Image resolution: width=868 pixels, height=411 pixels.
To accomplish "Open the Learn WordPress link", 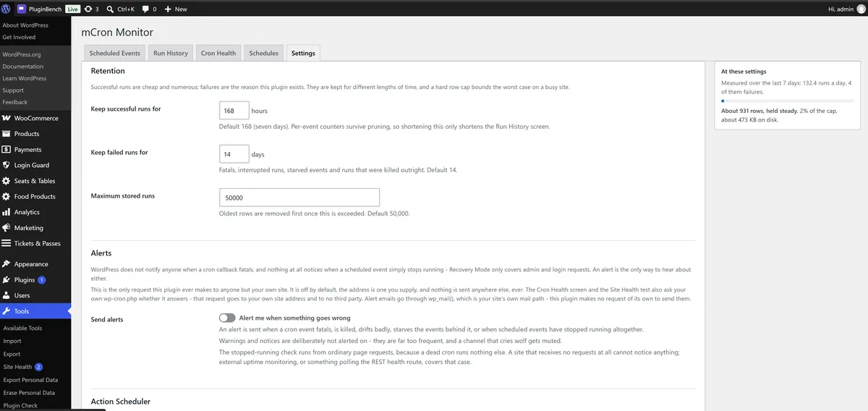I will [x=25, y=78].
